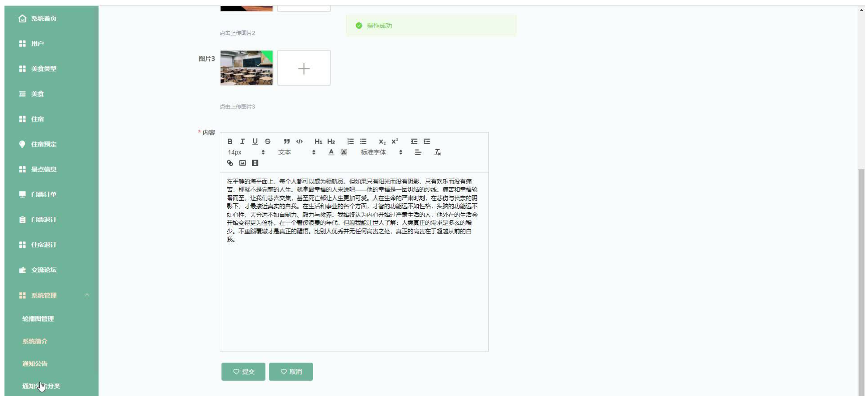Click the 取消 cancel button
This screenshot has width=868, height=396.
click(291, 372)
